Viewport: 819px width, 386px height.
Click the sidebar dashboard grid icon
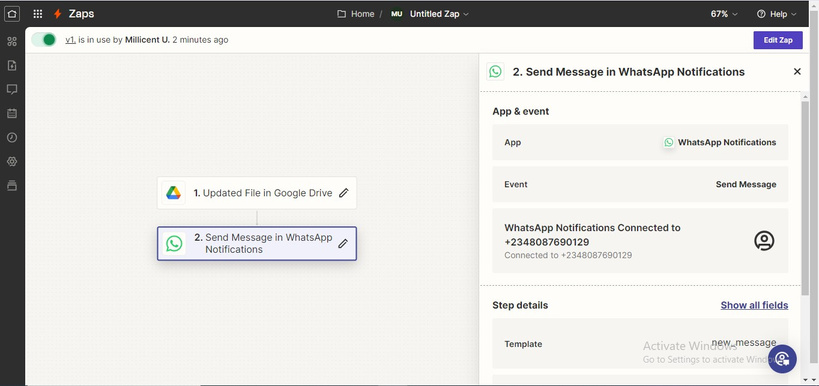tap(12, 41)
